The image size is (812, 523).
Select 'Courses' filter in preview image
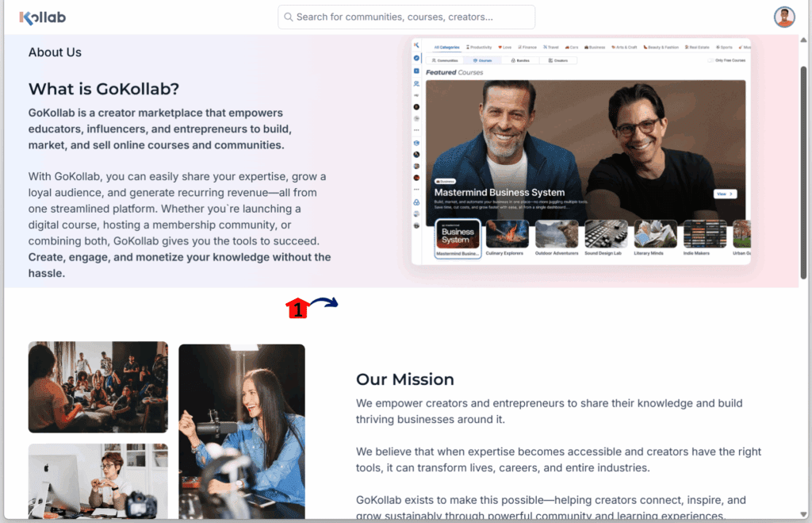pos(482,60)
